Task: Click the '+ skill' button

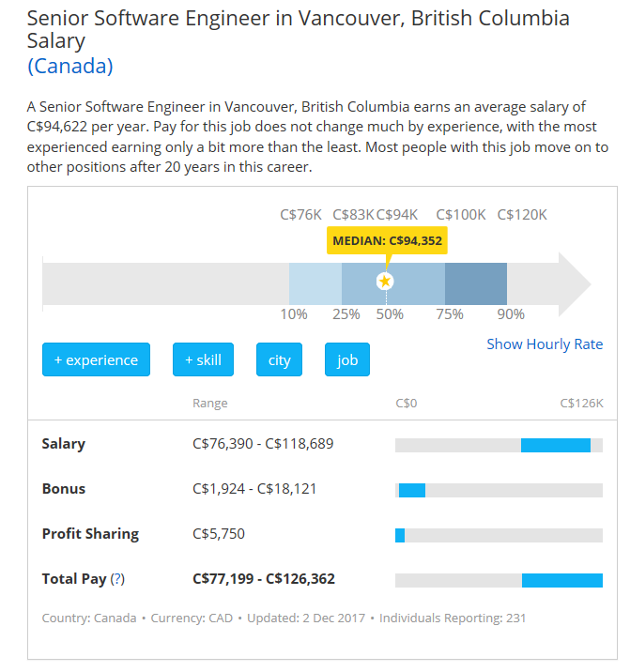Action: 203,359
